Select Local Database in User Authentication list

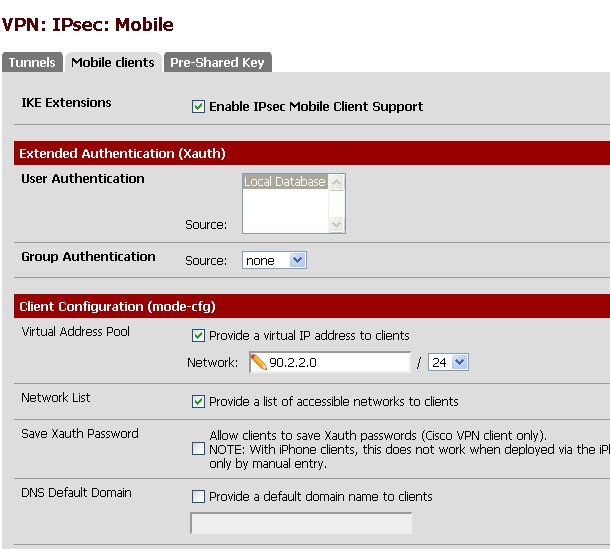point(285,182)
